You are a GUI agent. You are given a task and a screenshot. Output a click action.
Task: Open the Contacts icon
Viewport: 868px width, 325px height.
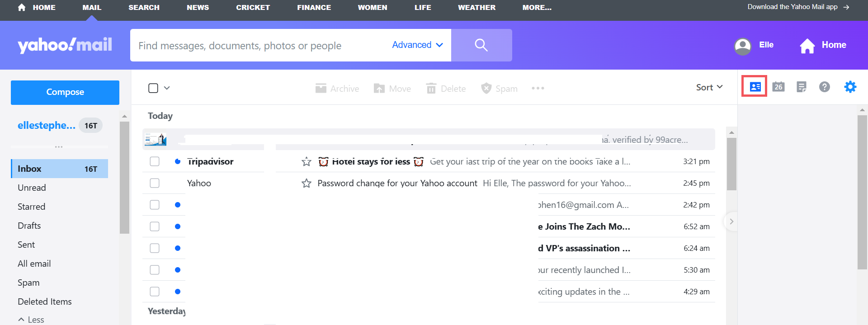click(x=755, y=87)
